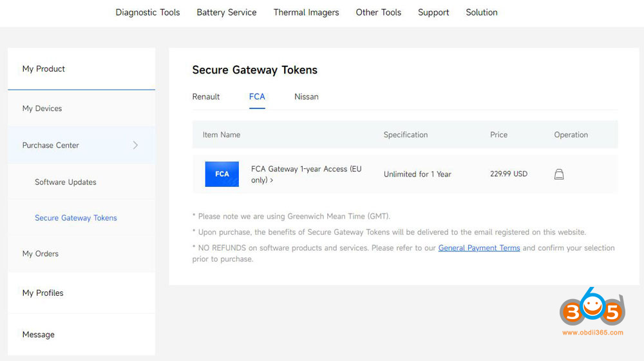The width and height of the screenshot is (644, 361).
Task: View My Orders
Action: (x=81, y=254)
